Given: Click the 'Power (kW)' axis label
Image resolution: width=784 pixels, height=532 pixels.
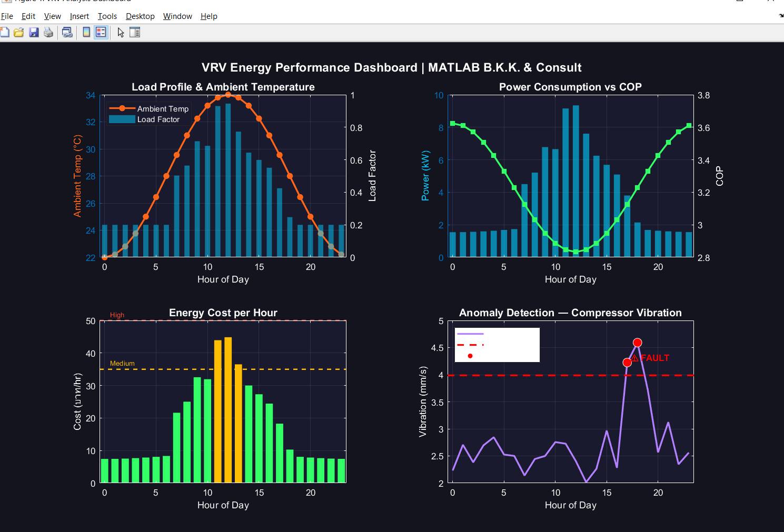Looking at the screenshot, I should pyautogui.click(x=425, y=176).
